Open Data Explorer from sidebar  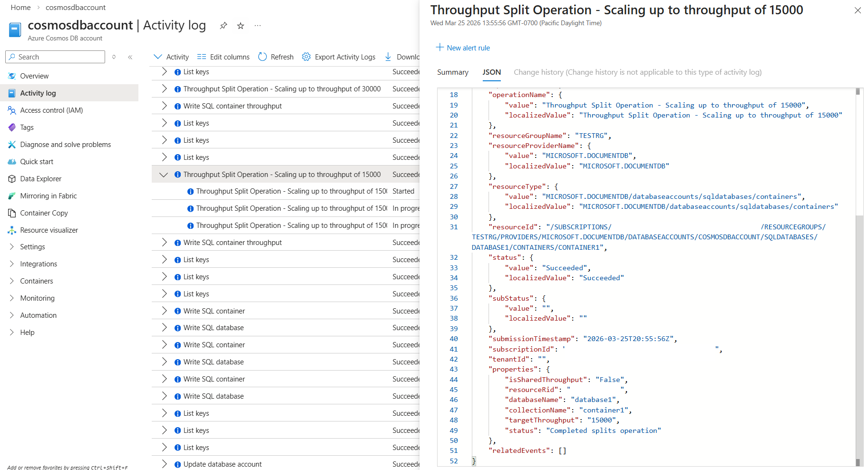[x=41, y=179]
